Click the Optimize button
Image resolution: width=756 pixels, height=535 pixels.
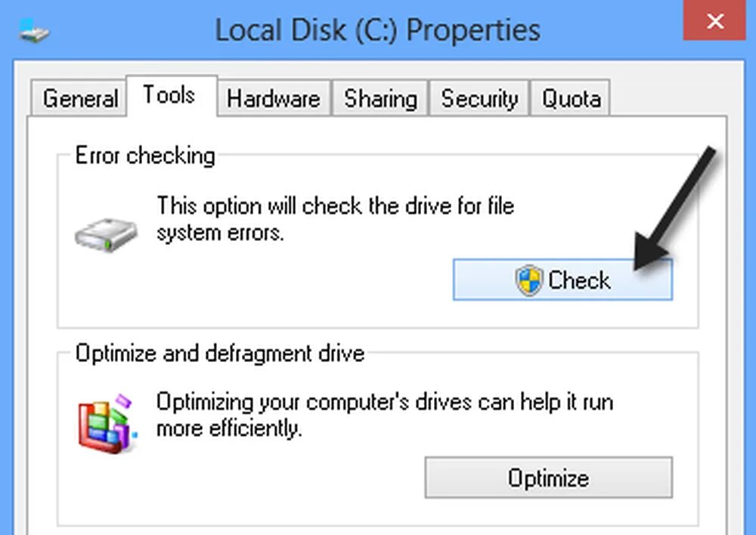pos(549,478)
